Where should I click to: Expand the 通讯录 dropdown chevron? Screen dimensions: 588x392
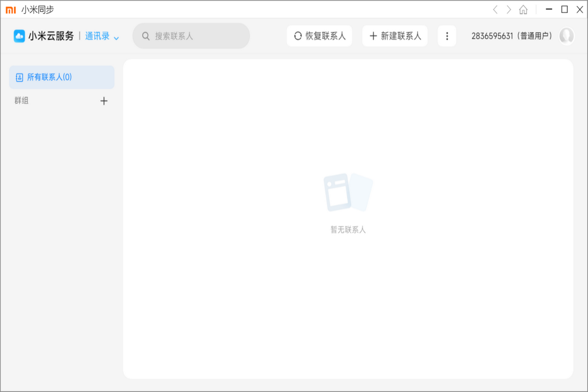pos(117,37)
